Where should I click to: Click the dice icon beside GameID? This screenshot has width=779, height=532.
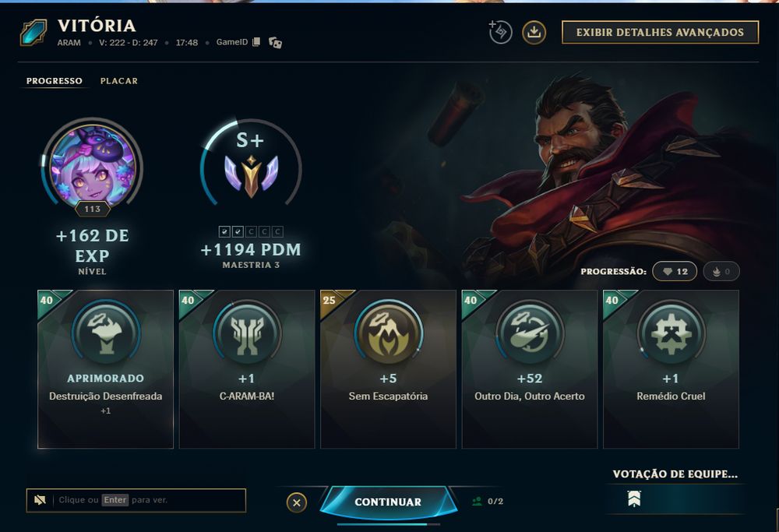pyautogui.click(x=275, y=43)
